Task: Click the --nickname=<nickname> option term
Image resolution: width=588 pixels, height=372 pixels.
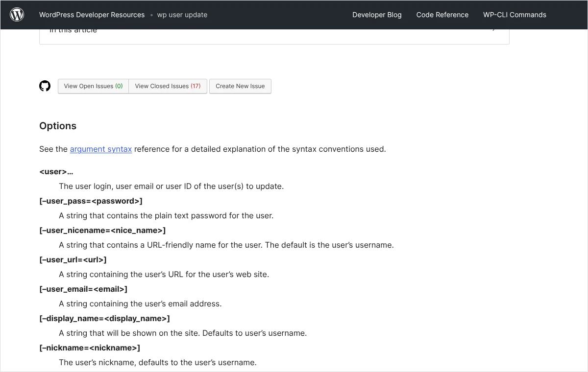Action: tap(90, 348)
